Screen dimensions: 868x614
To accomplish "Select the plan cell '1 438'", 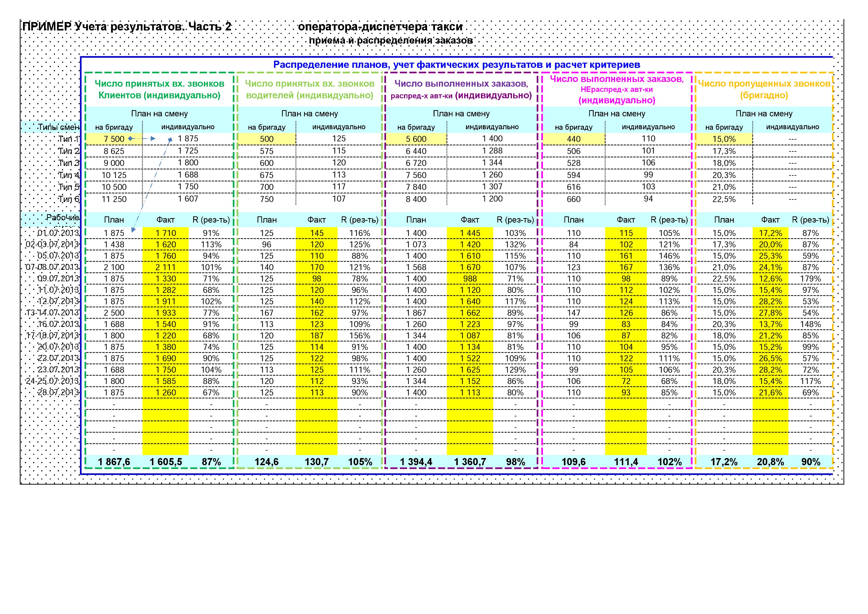I will [x=114, y=244].
